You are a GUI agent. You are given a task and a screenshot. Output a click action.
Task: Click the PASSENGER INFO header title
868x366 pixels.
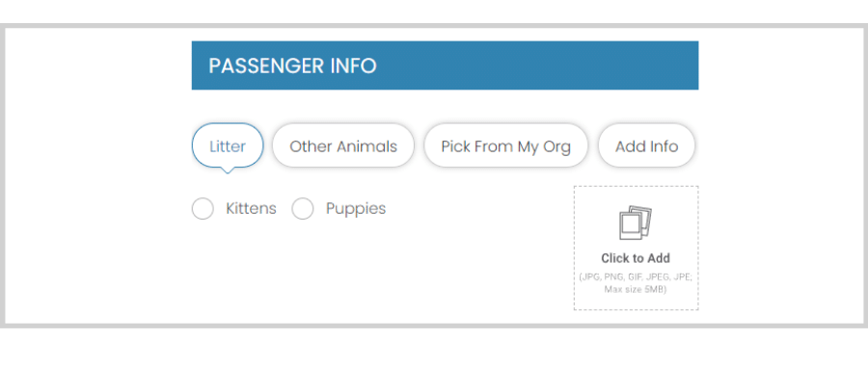pos(292,65)
